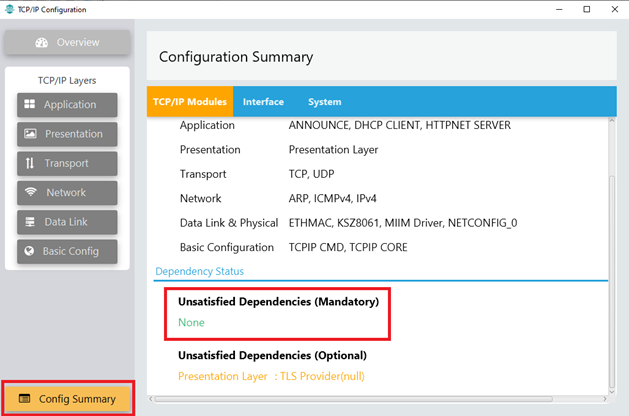629x416 pixels.
Task: Switch to the TCP/IP Modules tab
Action: click(x=190, y=102)
